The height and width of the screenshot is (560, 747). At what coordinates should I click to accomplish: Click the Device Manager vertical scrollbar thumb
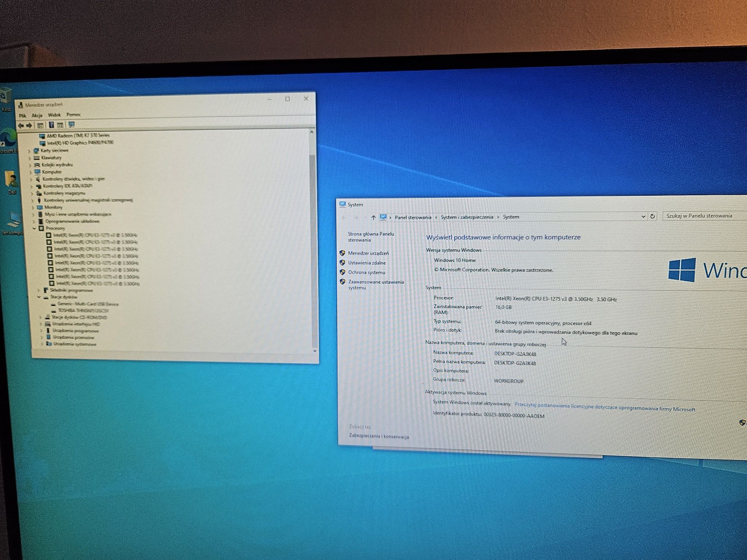pos(313,250)
